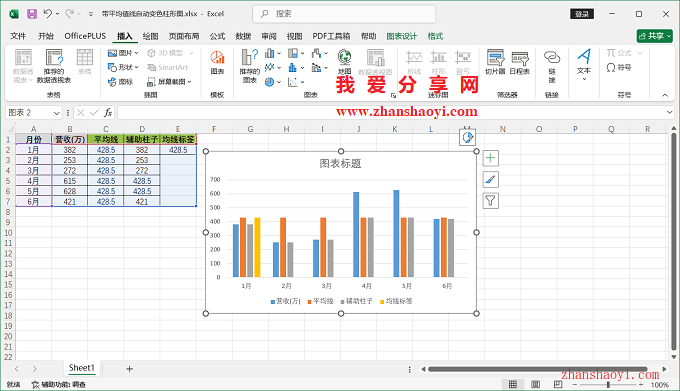
Task: Click accessibility check status (辅助功能: 调查)
Action: click(59, 384)
